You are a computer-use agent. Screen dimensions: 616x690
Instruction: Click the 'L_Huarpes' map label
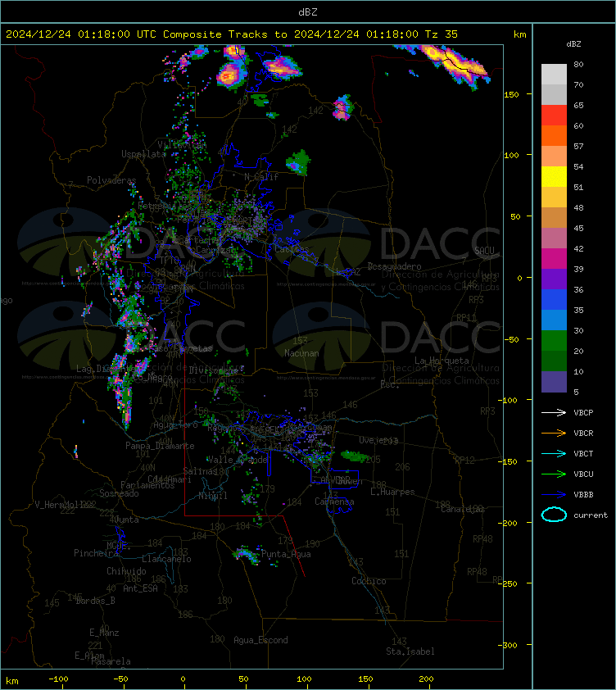pos(392,492)
